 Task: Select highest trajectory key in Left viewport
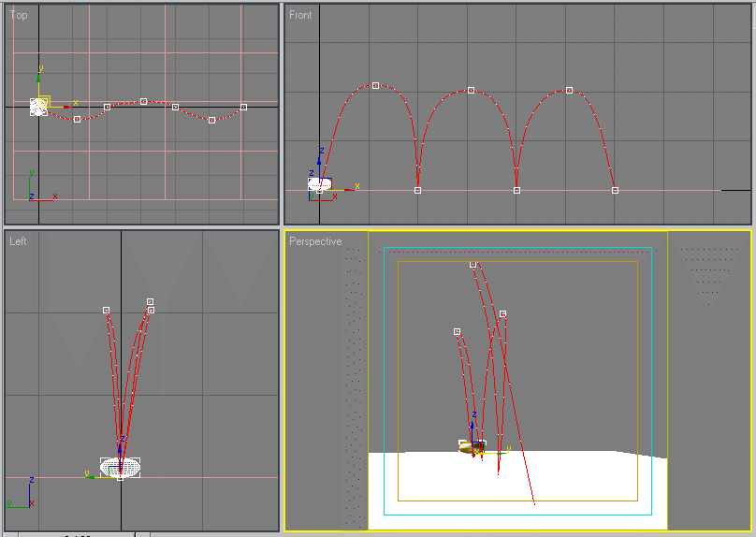pyautogui.click(x=150, y=302)
